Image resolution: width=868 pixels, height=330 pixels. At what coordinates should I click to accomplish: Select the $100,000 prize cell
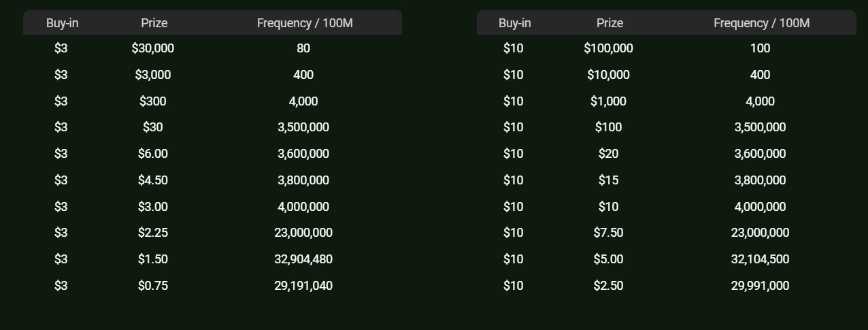pyautogui.click(x=608, y=48)
